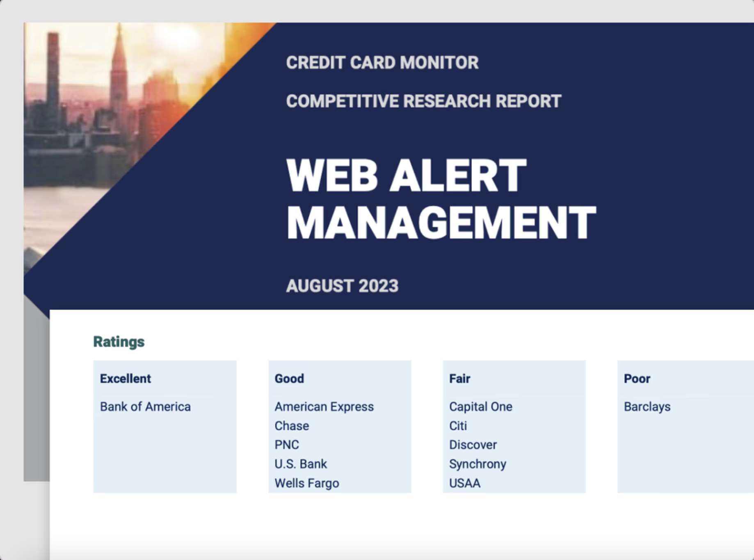This screenshot has height=560, width=754.
Task: Select the COMPETITIVE RESEARCH REPORT subtitle
Action: (423, 101)
